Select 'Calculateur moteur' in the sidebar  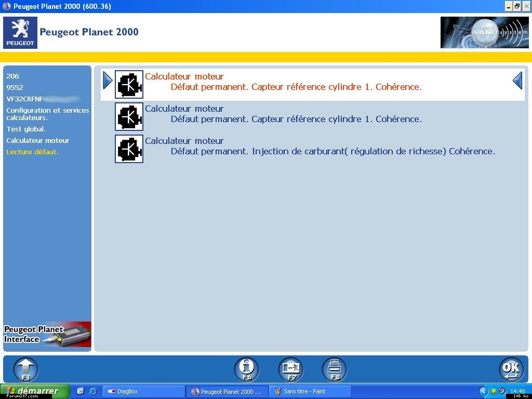37,140
